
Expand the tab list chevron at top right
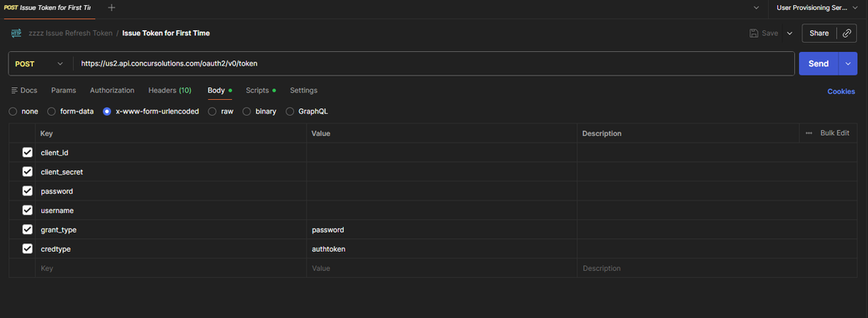pos(756,8)
